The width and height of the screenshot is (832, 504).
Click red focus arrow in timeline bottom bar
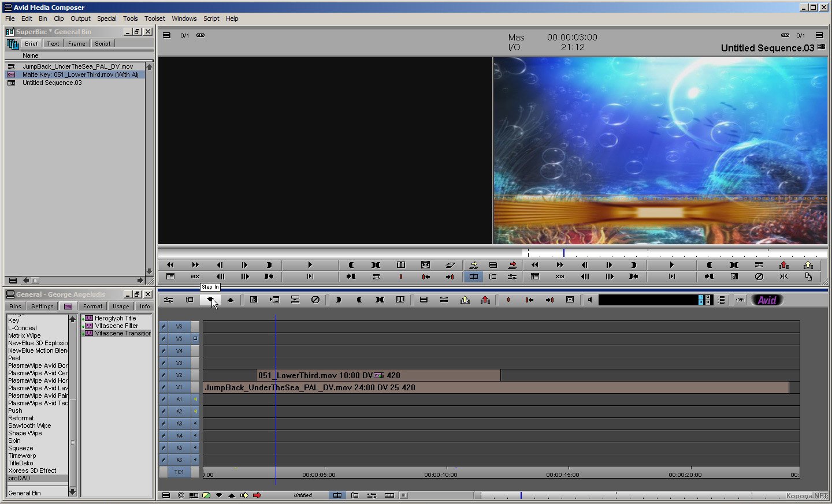tap(257, 495)
